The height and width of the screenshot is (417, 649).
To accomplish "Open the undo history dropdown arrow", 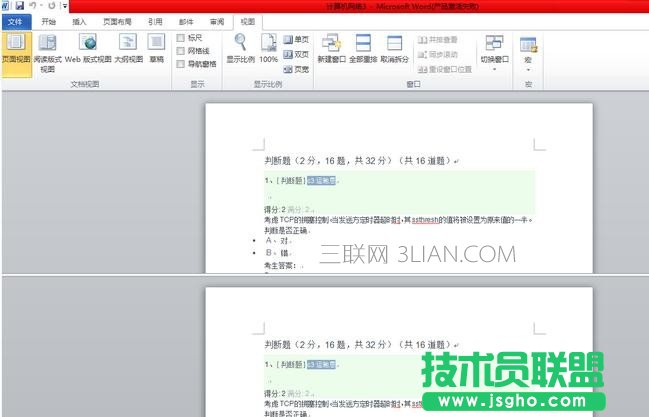I will pyautogui.click(x=41, y=5).
